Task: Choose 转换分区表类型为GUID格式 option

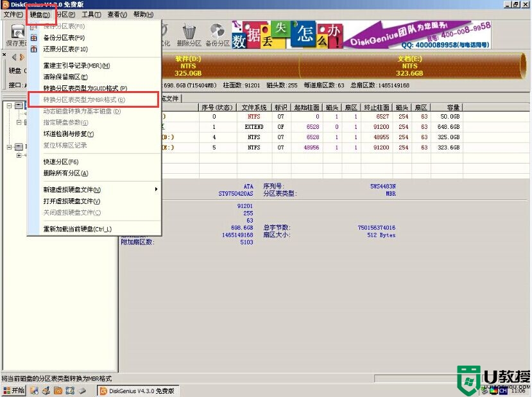Action: [x=85, y=89]
